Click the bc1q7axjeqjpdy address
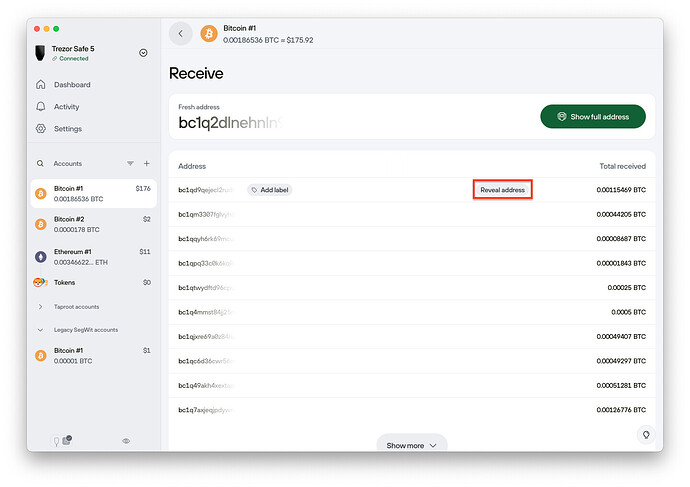Image resolution: width=690 pixels, height=487 pixels. point(206,410)
